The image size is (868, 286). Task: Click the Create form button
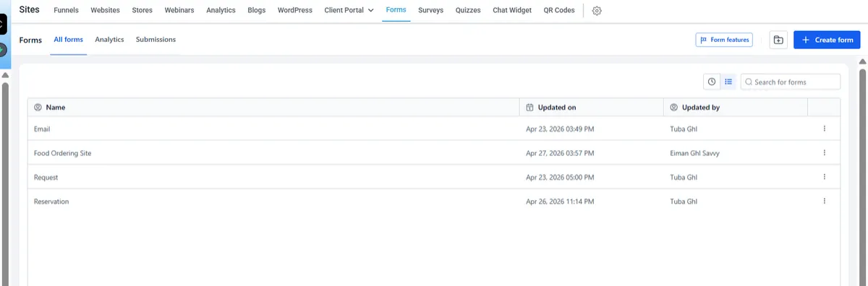point(827,40)
